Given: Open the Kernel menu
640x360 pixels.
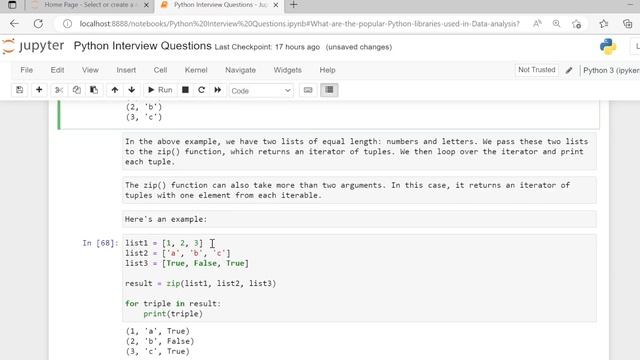Looking at the screenshot, I should 196,70.
